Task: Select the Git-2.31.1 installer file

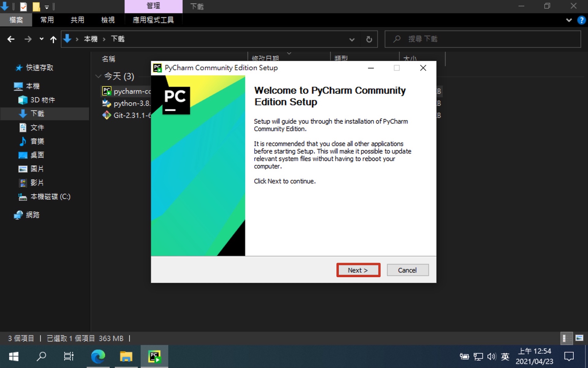Action: pyautogui.click(x=126, y=115)
